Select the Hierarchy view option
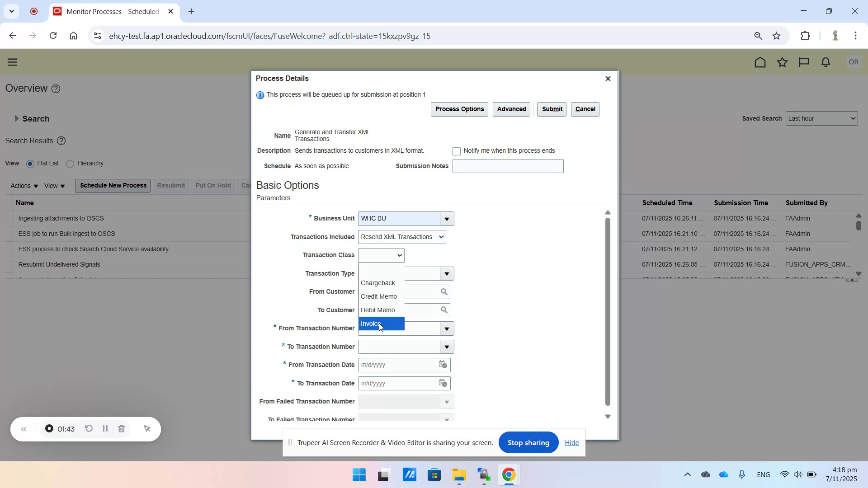 (x=70, y=164)
